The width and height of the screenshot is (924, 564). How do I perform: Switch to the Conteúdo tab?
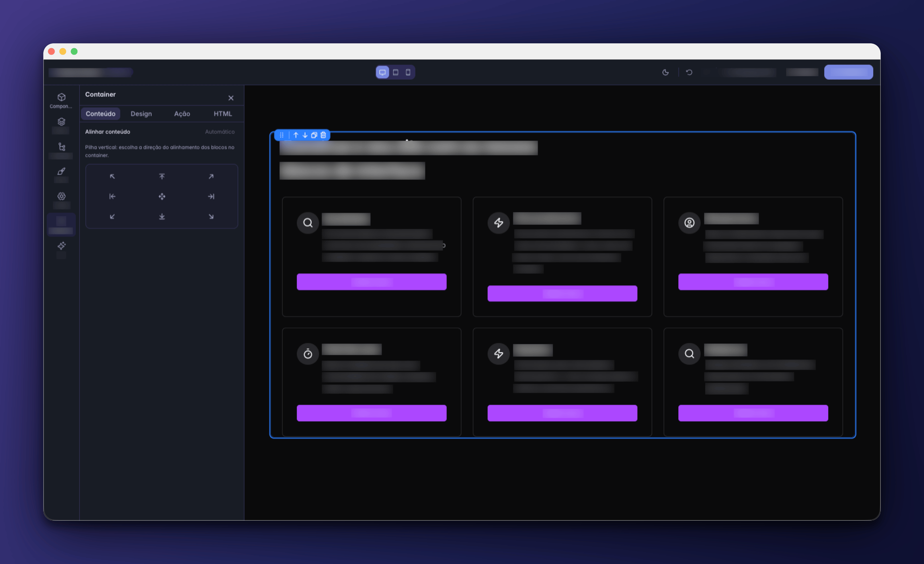(101, 114)
